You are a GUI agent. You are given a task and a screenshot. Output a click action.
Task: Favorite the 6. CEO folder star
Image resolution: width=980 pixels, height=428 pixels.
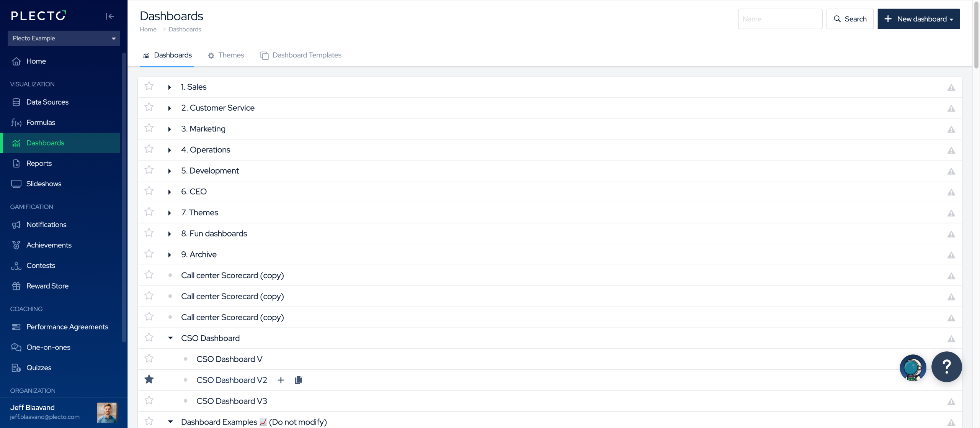[x=149, y=191]
